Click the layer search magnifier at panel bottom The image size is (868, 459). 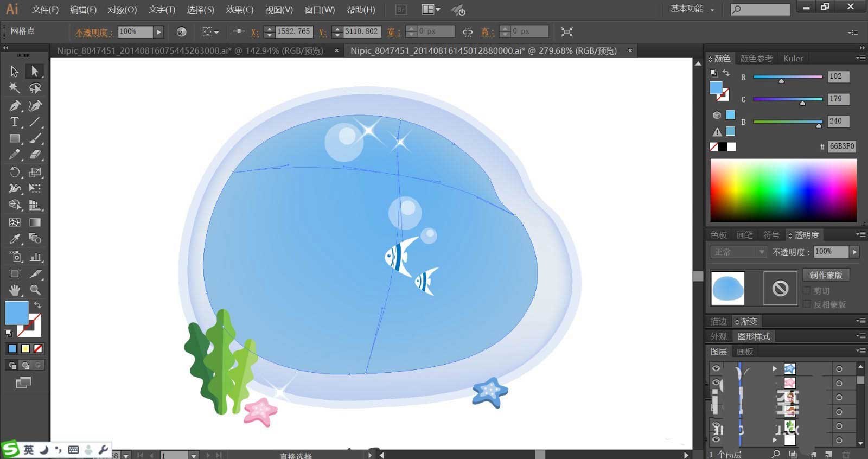pyautogui.click(x=776, y=454)
